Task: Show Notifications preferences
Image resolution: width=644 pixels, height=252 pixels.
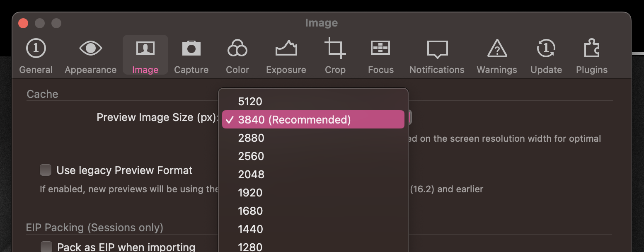Action: click(437, 56)
